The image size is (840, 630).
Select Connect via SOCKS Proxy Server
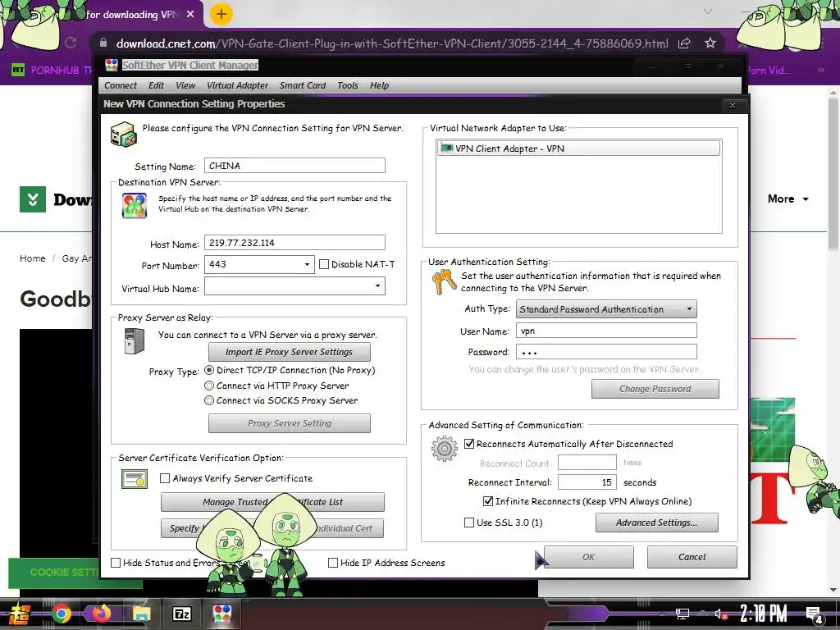209,400
